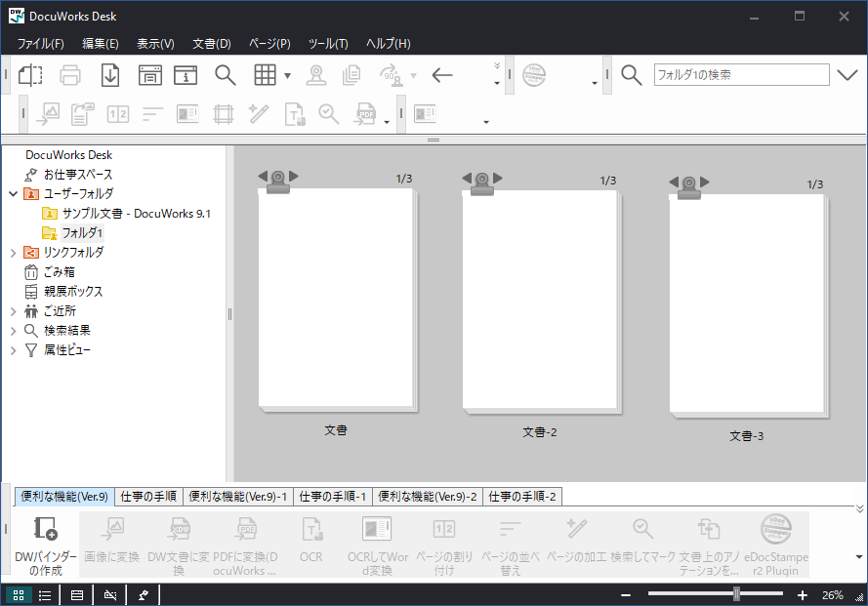Expand the 属性ビュー tree node
868x606 pixels.
tap(14, 350)
